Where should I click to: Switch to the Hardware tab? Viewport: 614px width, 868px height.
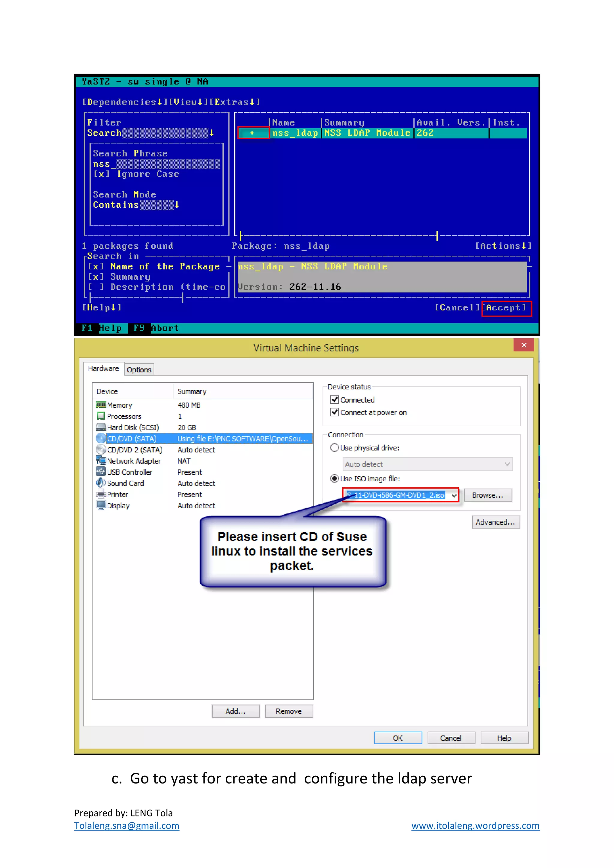[103, 368]
